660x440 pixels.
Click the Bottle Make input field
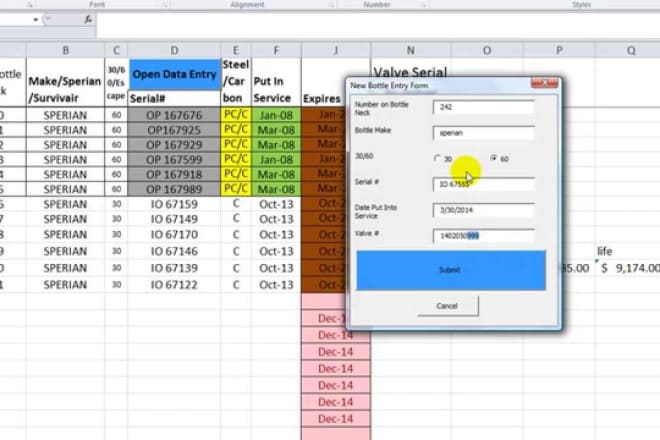(x=484, y=133)
